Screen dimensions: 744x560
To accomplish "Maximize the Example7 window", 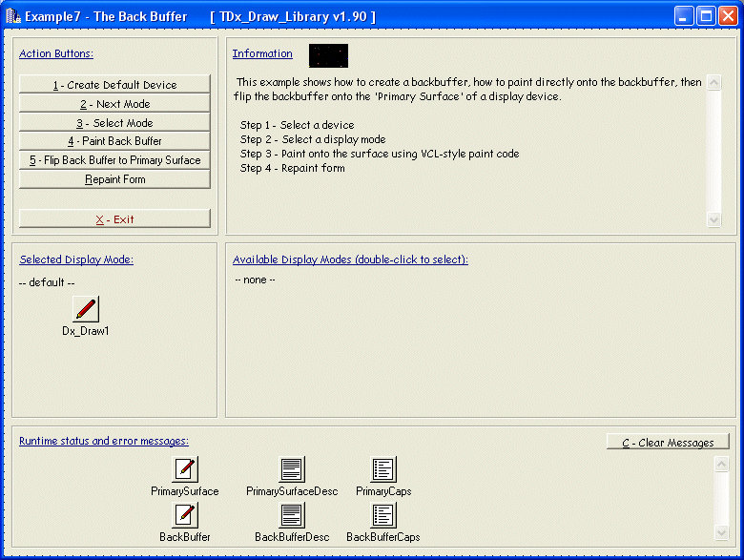I will click(706, 16).
